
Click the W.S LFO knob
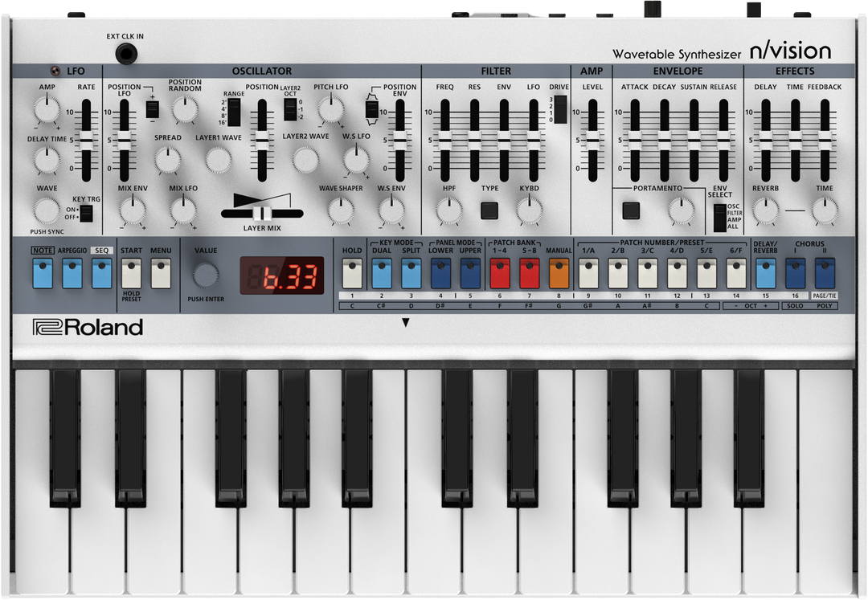coord(356,160)
